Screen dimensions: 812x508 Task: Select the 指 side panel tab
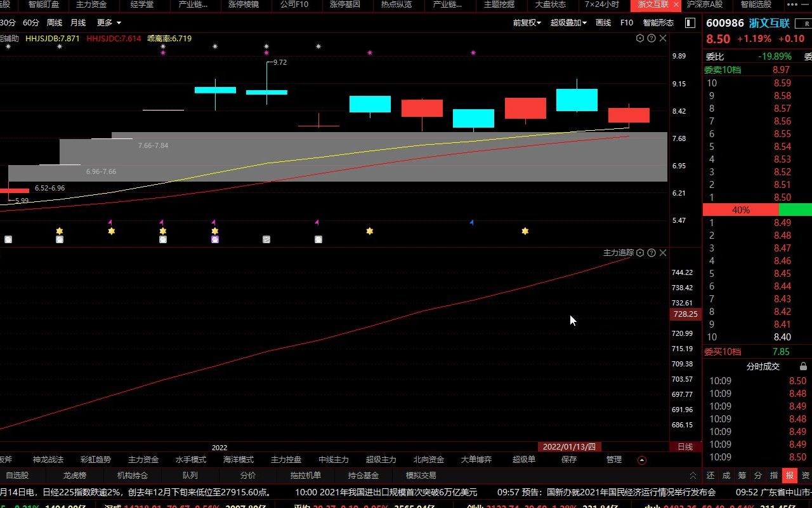tap(774, 475)
